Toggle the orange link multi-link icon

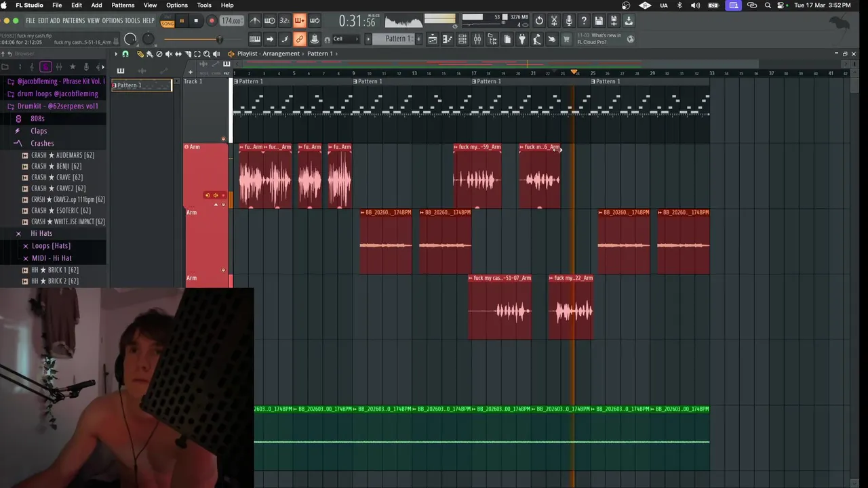300,39
